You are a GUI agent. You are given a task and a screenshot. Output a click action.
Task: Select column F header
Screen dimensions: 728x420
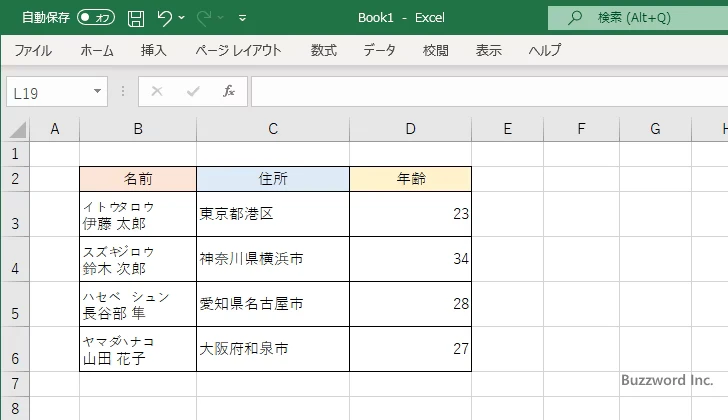581,129
